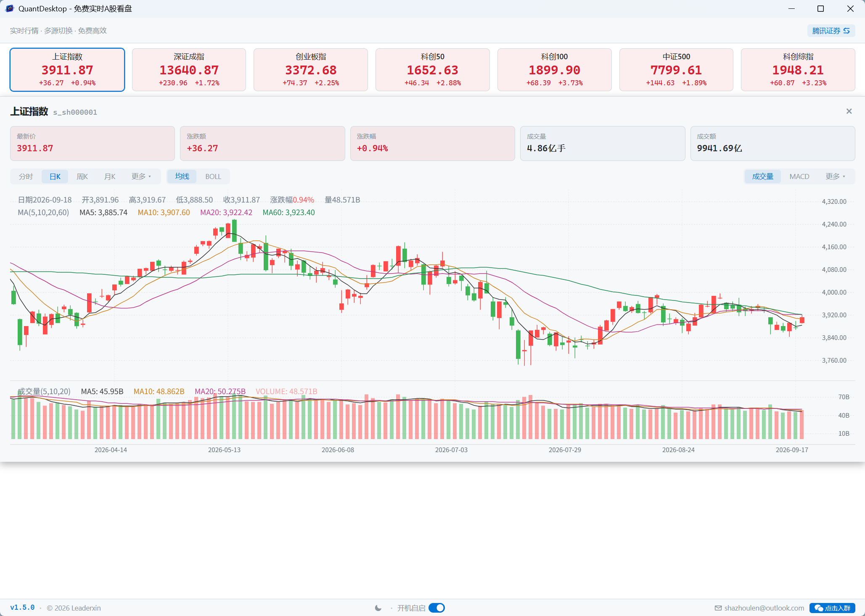Screen dimensions: 865x616
Task: Click the 2026-09-17 date axis label
Action: [x=792, y=450]
